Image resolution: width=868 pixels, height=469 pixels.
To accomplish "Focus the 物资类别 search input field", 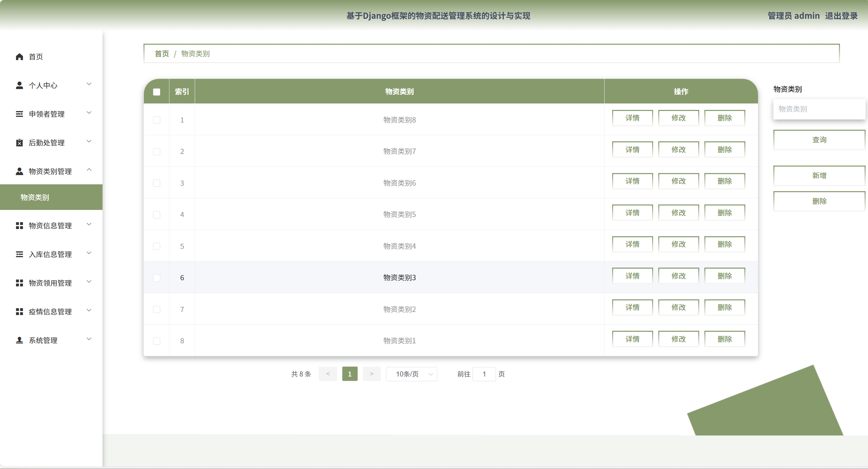I will pos(819,109).
